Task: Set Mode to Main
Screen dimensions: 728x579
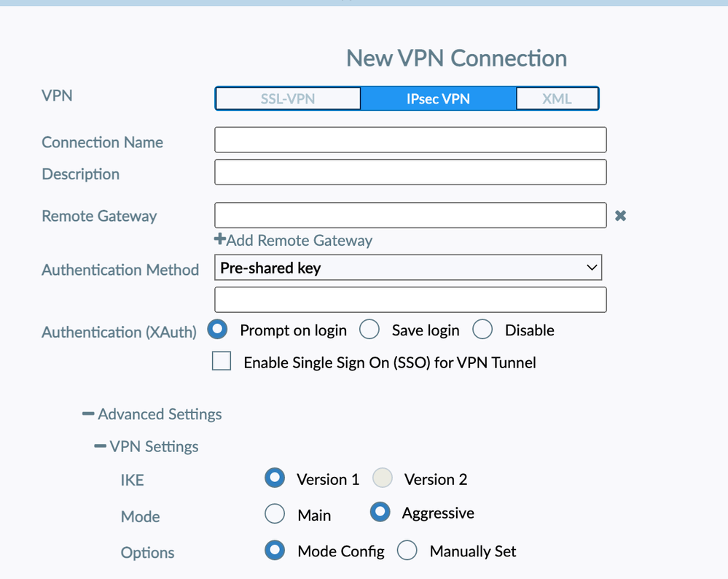Action: [275, 514]
